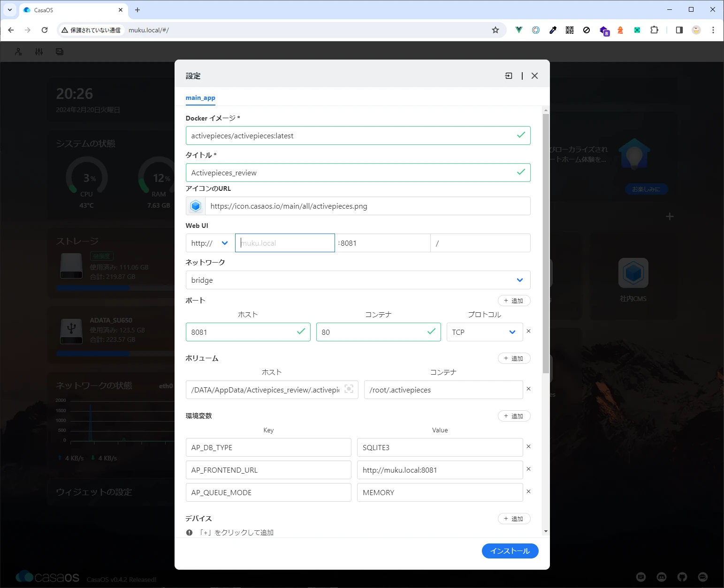Close the CasaOS browser tab
The height and width of the screenshot is (588, 724).
click(121, 10)
